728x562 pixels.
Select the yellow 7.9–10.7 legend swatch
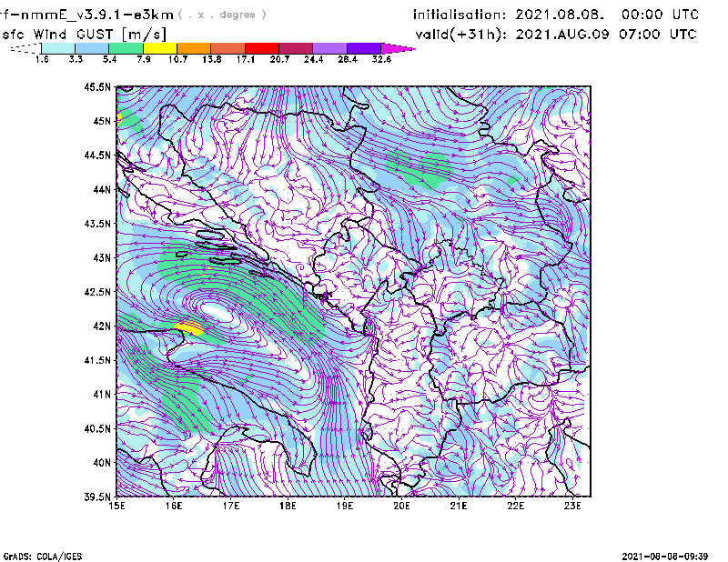click(x=160, y=48)
